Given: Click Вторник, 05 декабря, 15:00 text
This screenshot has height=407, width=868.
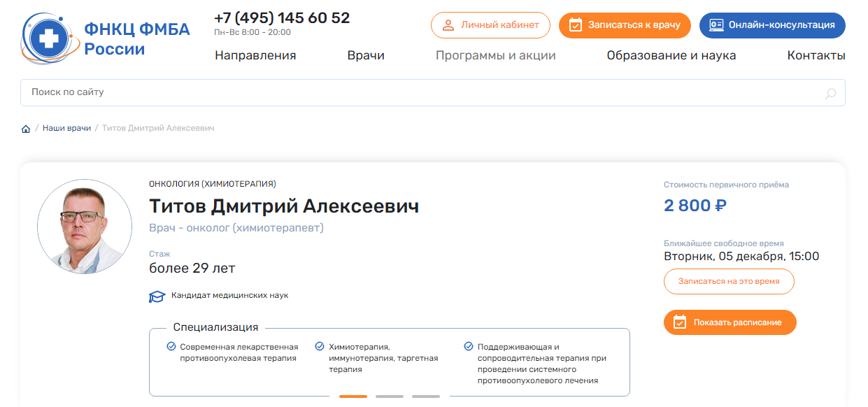Looking at the screenshot, I should point(741,256).
